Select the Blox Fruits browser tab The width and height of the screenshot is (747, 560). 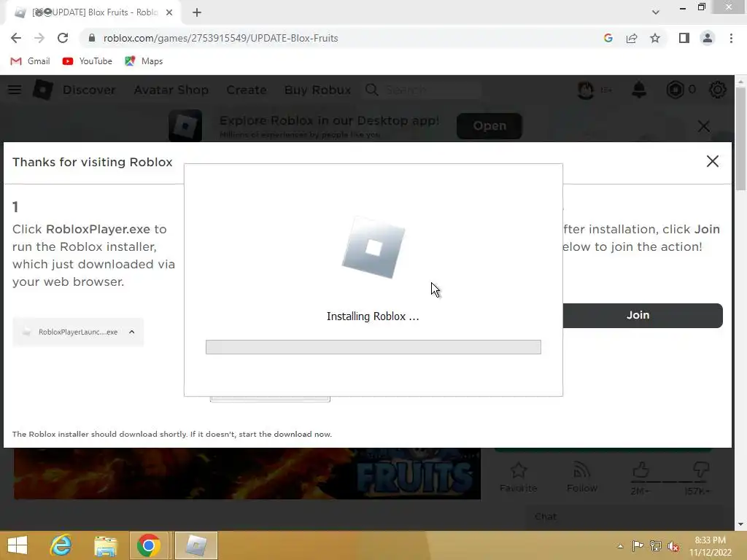click(93, 12)
